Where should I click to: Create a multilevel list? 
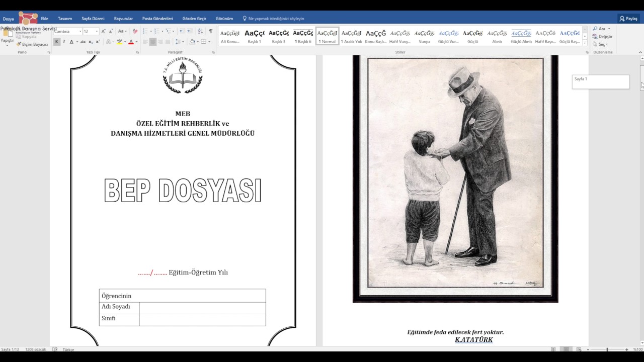click(169, 31)
